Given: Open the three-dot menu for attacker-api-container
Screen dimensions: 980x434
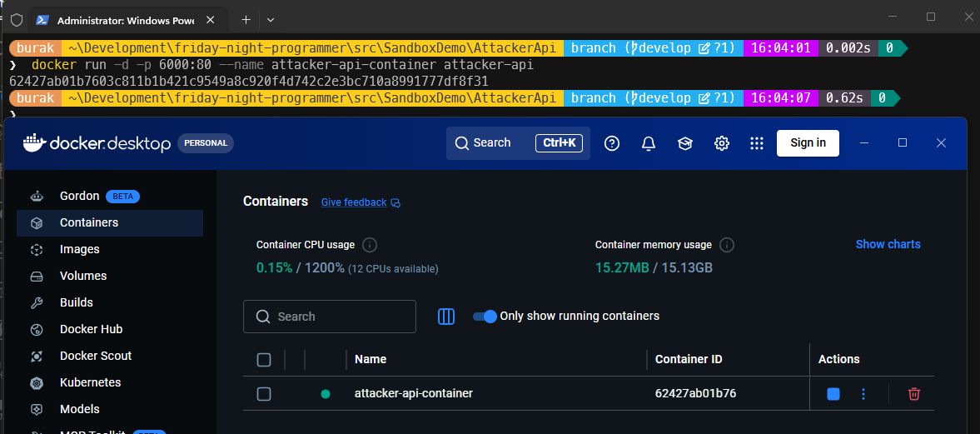Looking at the screenshot, I should tap(863, 394).
